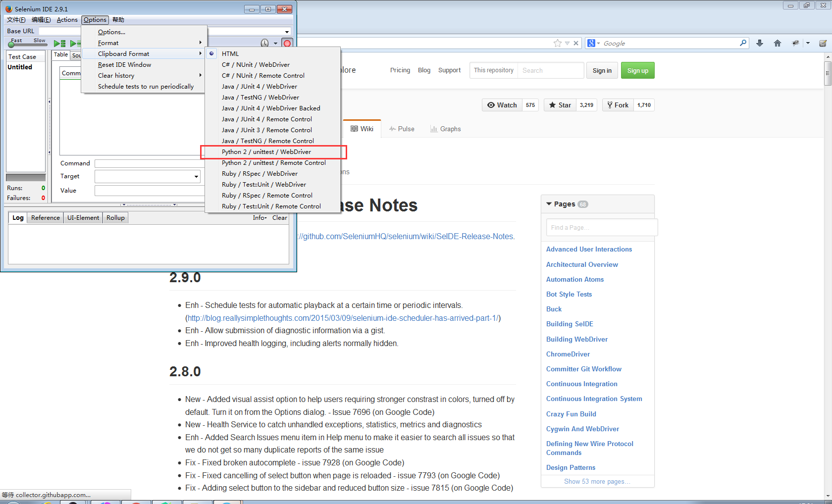Select C# / NUnit / WebDriver format
The width and height of the screenshot is (832, 504).
tap(273, 64)
